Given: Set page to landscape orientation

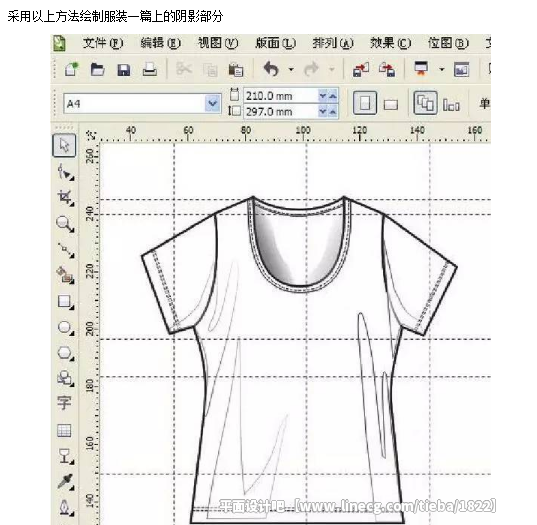Looking at the screenshot, I should point(391,104).
